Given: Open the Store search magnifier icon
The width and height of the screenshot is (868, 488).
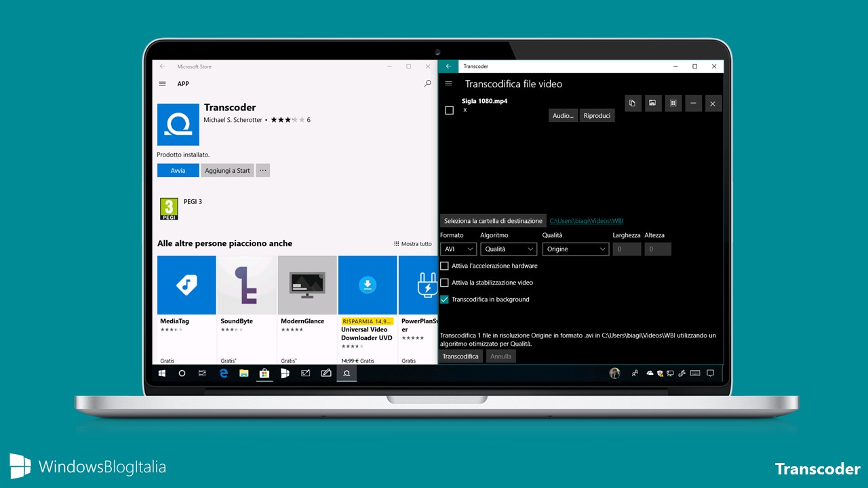Looking at the screenshot, I should click(427, 83).
